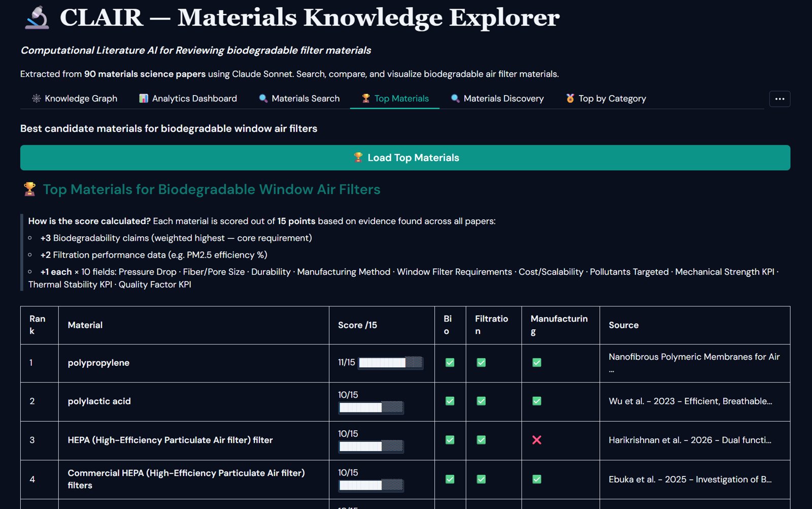Click the Bio check mark for polylactic acid
Image resolution: width=812 pixels, height=509 pixels.
click(x=450, y=401)
